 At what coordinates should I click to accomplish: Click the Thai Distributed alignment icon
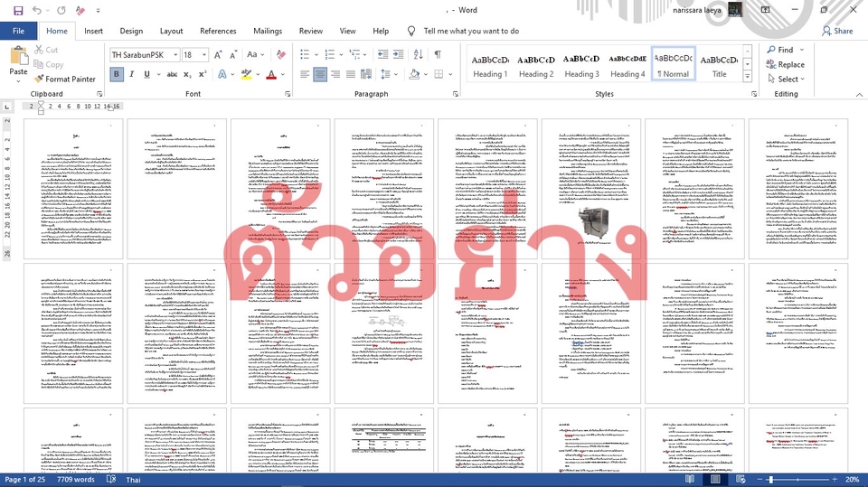click(x=366, y=74)
